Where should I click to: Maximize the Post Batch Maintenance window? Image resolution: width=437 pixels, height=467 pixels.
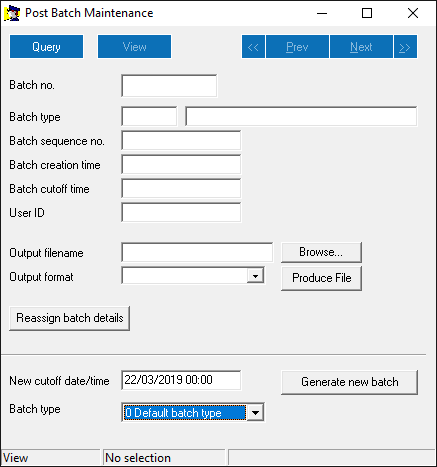pyautogui.click(x=367, y=13)
